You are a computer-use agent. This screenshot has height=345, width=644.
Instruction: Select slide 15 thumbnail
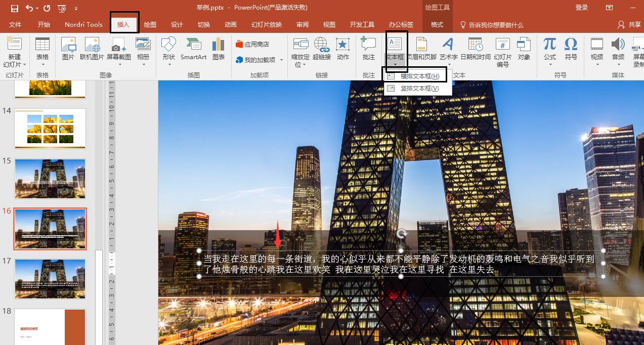tap(50, 179)
